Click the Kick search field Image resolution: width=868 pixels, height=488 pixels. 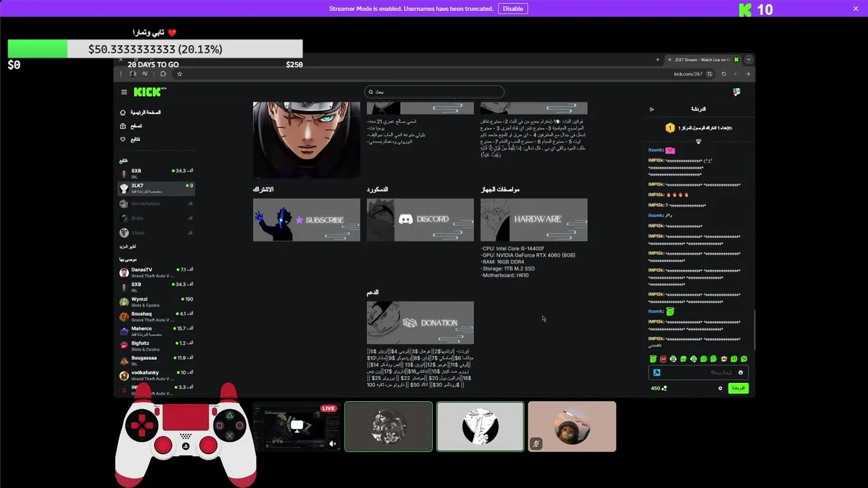coord(434,92)
